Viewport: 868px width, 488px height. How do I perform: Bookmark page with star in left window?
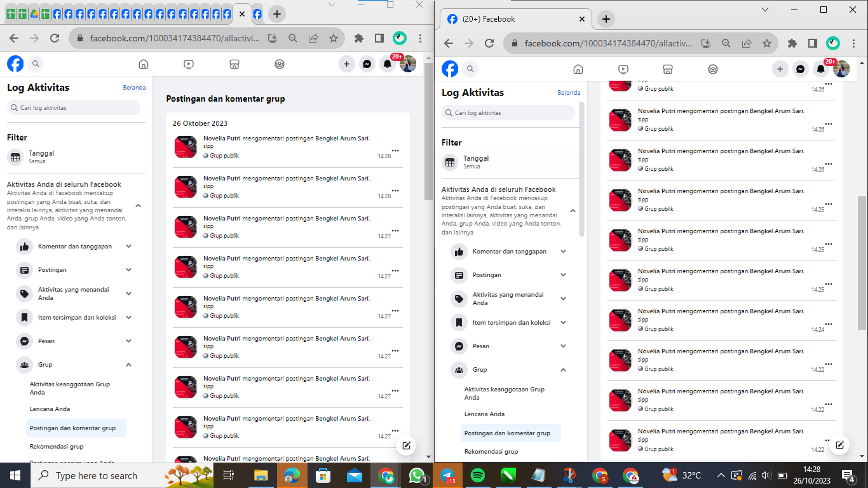pyautogui.click(x=334, y=38)
